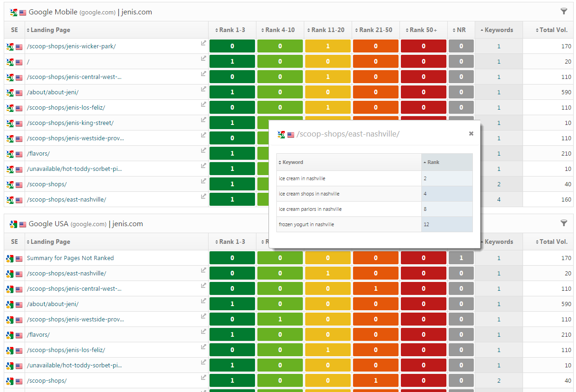This screenshot has width=576, height=392.
Task: Sort Google USA table by Keywords column
Action: (x=498, y=242)
